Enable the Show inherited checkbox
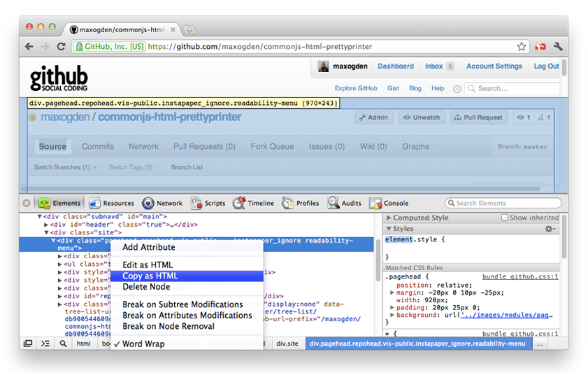Image resolution: width=588 pixels, height=373 pixels. pos(505,218)
